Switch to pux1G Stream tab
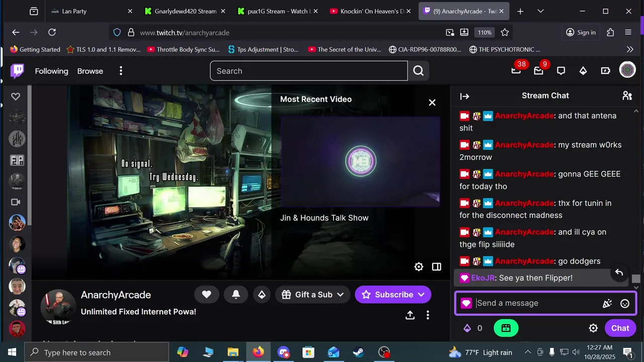This screenshot has height=362, width=644. 278,11
